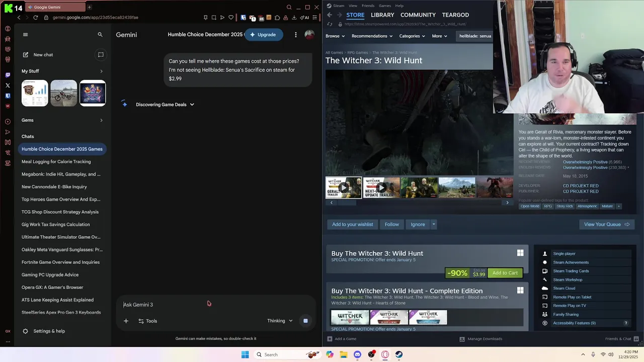The width and height of the screenshot is (644, 362).
Task: Open Discord from the Windows taskbar
Action: tap(357, 354)
